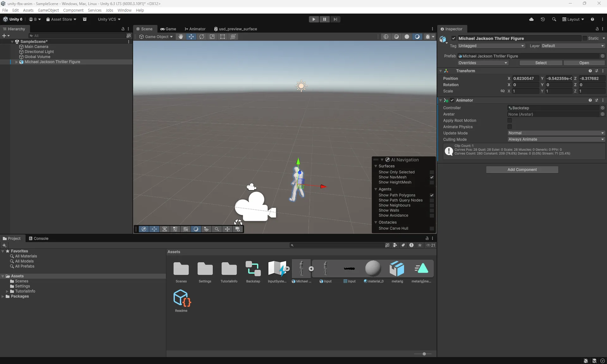Open the GameObject menu
This screenshot has height=364, width=607.
pos(48,10)
